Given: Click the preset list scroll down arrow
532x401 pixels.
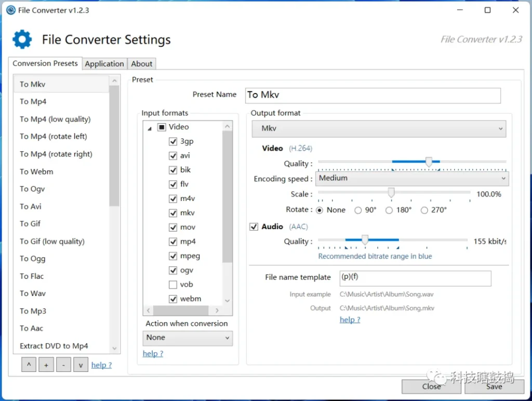Looking at the screenshot, I should click(114, 349).
